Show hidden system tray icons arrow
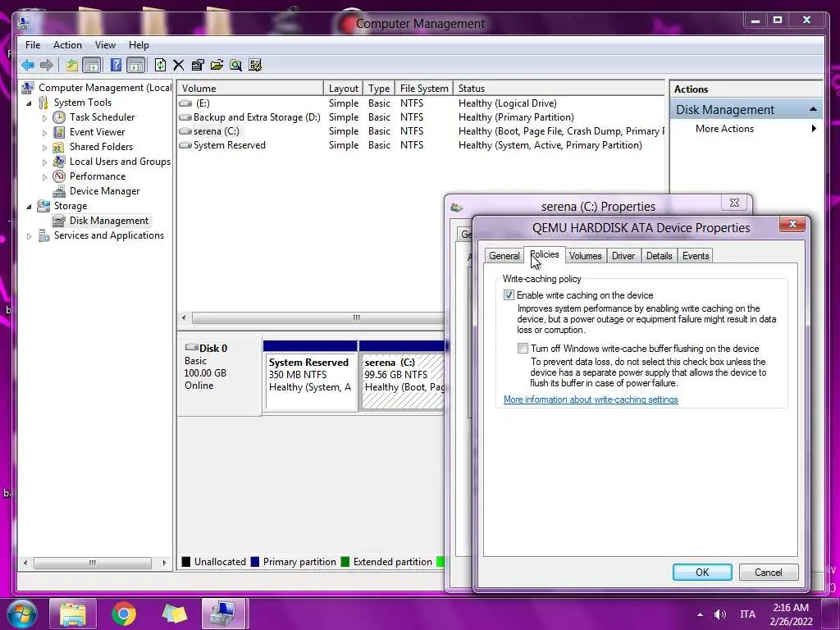840x630 pixels. coord(700,614)
